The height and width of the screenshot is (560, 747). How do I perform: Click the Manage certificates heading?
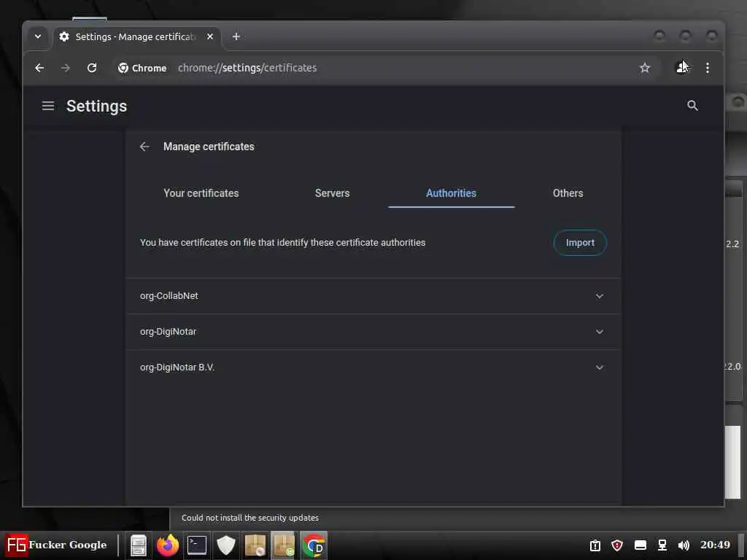tap(209, 147)
